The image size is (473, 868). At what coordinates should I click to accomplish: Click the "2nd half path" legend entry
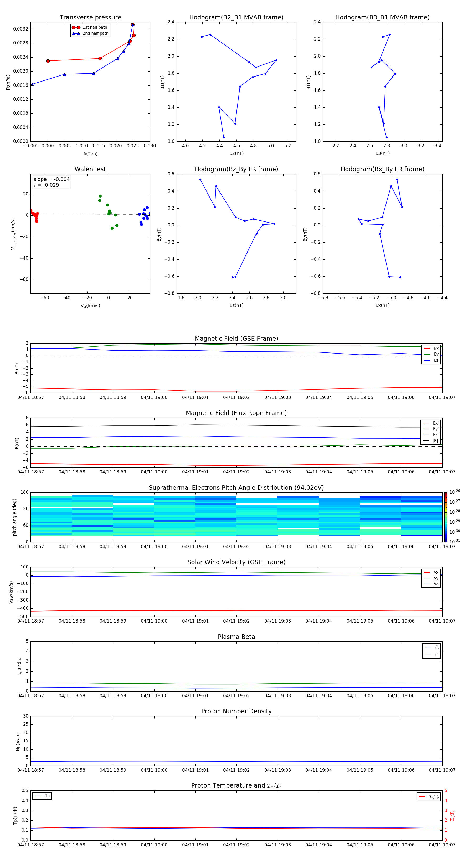(x=90, y=33)
